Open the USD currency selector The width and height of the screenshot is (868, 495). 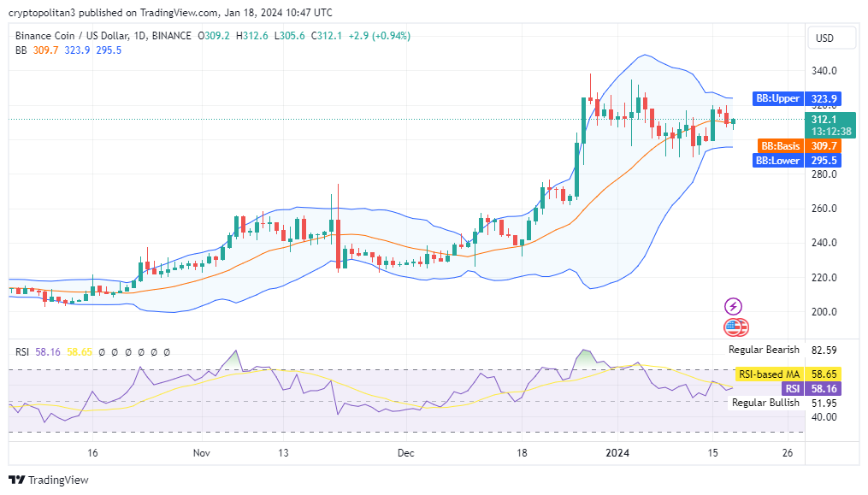coord(824,38)
